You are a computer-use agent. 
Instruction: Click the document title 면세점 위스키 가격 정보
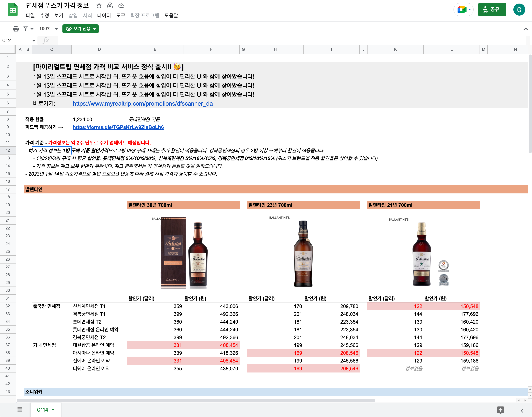[x=57, y=5]
